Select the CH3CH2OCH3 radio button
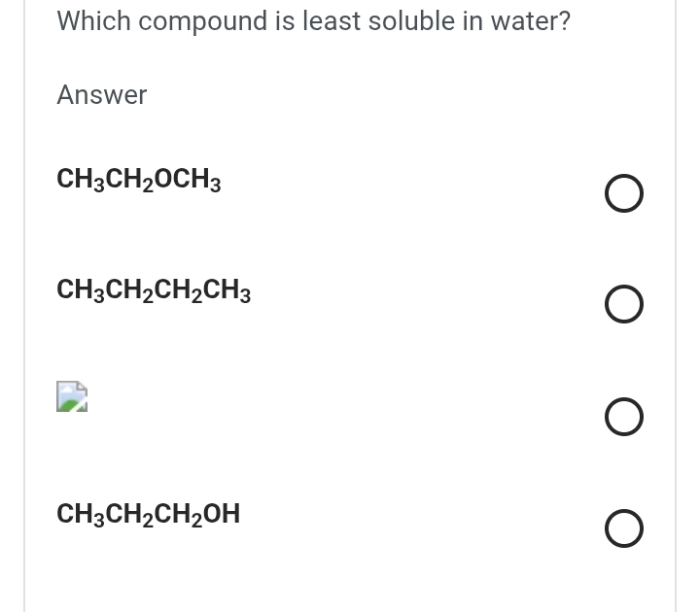This screenshot has height=612, width=700. tap(623, 193)
